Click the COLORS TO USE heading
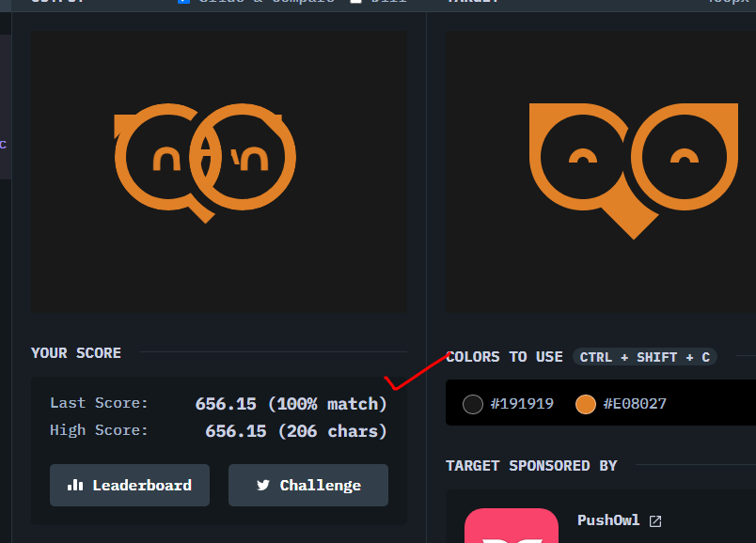756x543 pixels. pos(504,357)
